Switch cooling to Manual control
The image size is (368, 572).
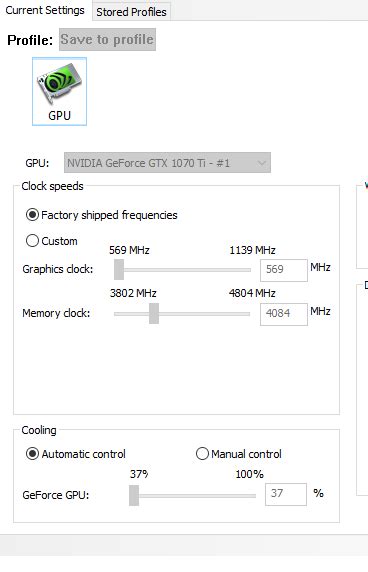[202, 454]
